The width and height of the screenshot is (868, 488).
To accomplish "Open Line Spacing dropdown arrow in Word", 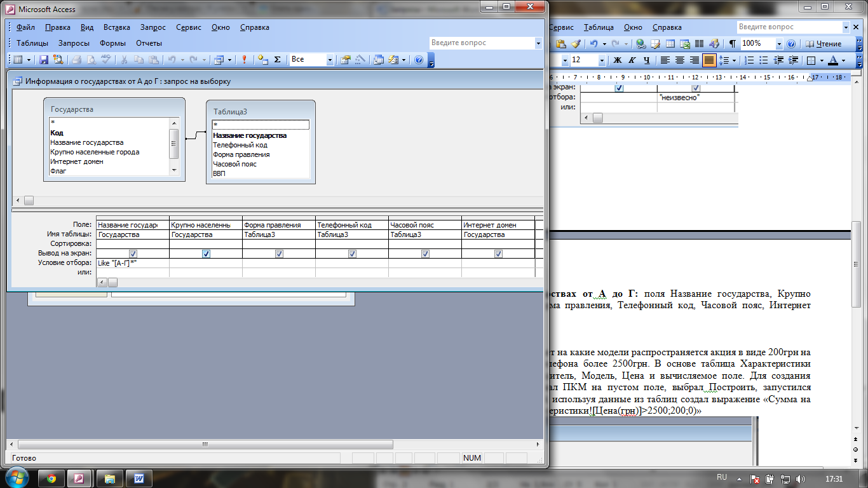I will [734, 60].
